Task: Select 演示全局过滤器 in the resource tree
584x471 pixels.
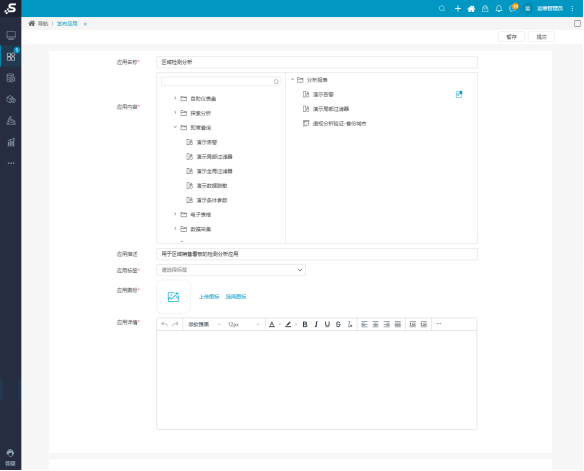Action: [214, 171]
